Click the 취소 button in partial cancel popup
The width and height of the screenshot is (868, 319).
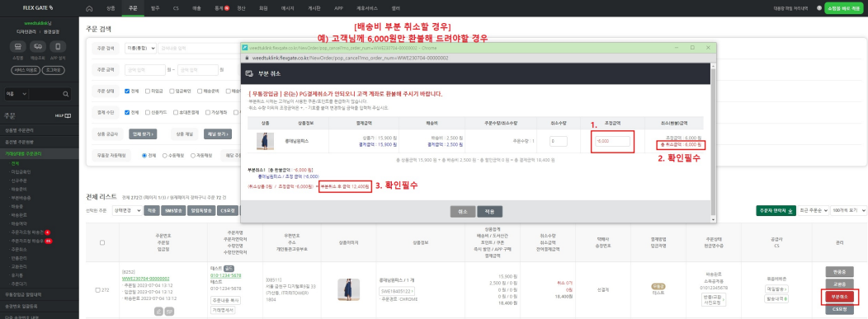point(463,211)
